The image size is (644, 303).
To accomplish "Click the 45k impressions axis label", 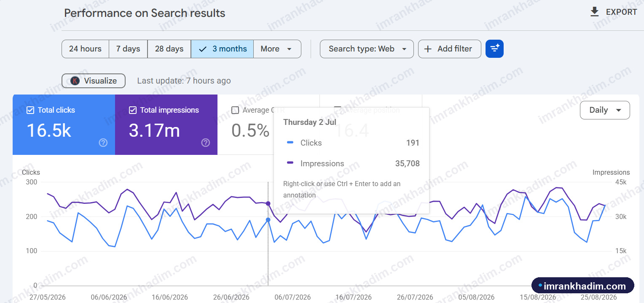I will click(x=620, y=182).
